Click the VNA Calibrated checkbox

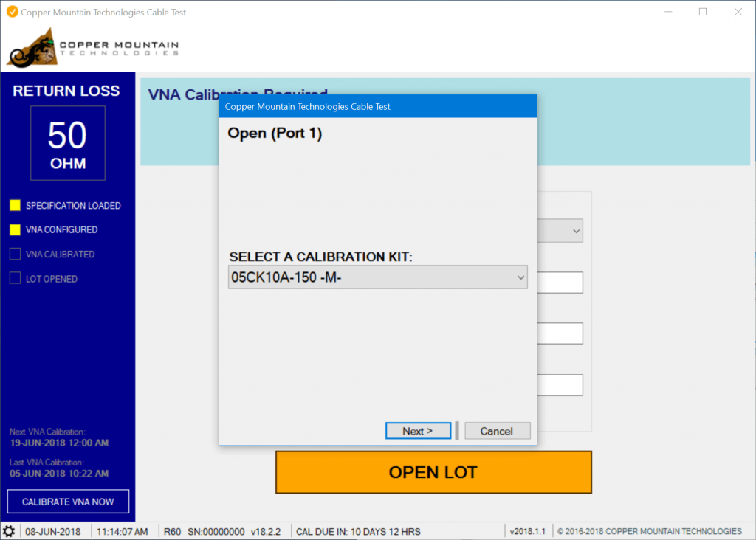[x=15, y=255]
